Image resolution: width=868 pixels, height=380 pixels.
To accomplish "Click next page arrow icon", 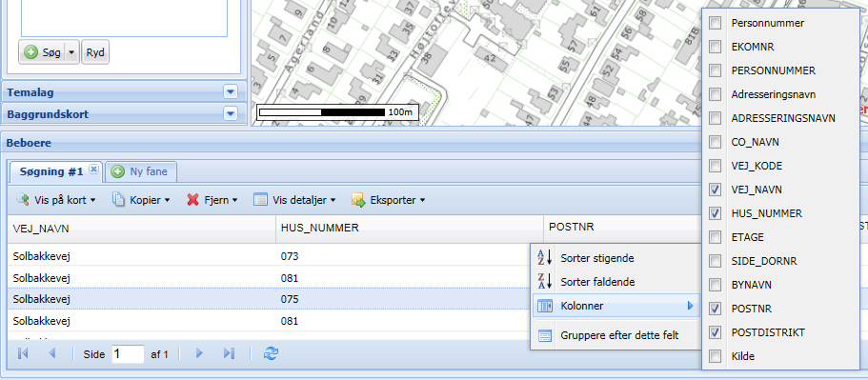I will point(200,353).
